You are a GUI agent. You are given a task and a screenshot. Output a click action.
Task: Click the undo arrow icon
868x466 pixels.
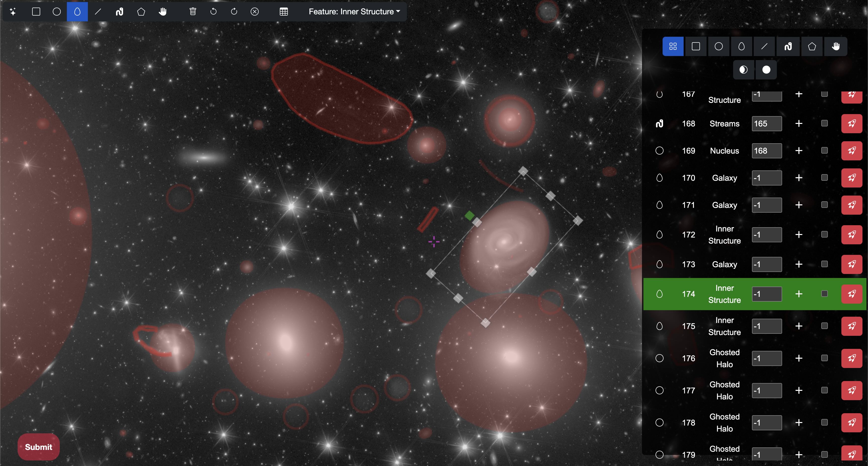tap(213, 12)
